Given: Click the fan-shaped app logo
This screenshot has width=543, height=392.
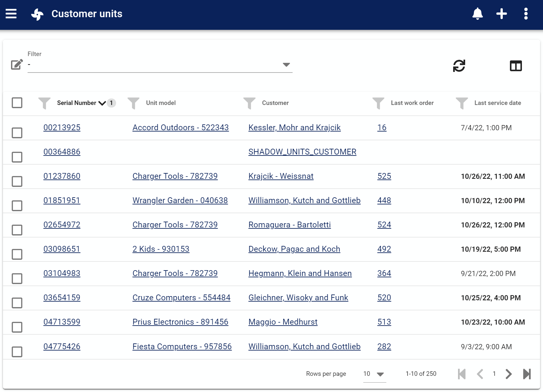Looking at the screenshot, I should [x=37, y=14].
